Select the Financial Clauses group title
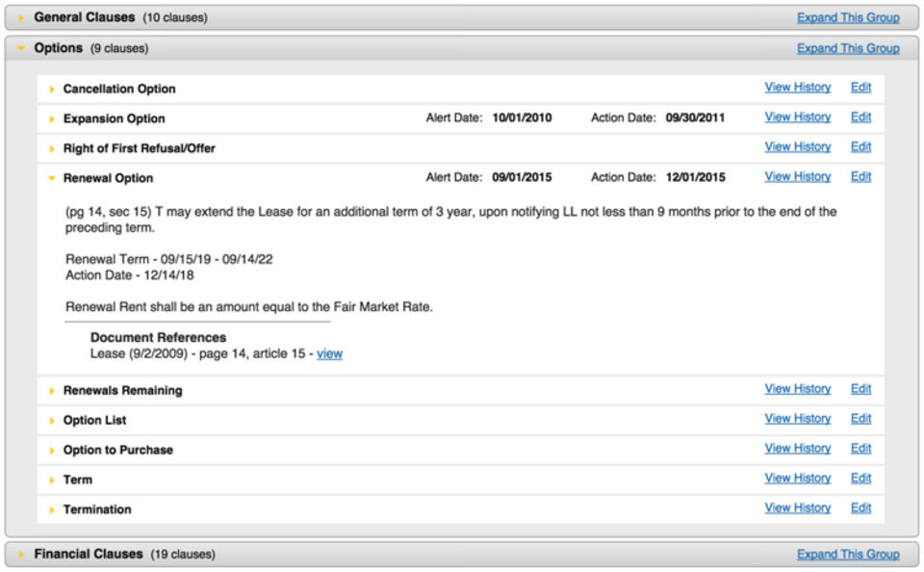This screenshot has width=924, height=572. pyautogui.click(x=89, y=555)
